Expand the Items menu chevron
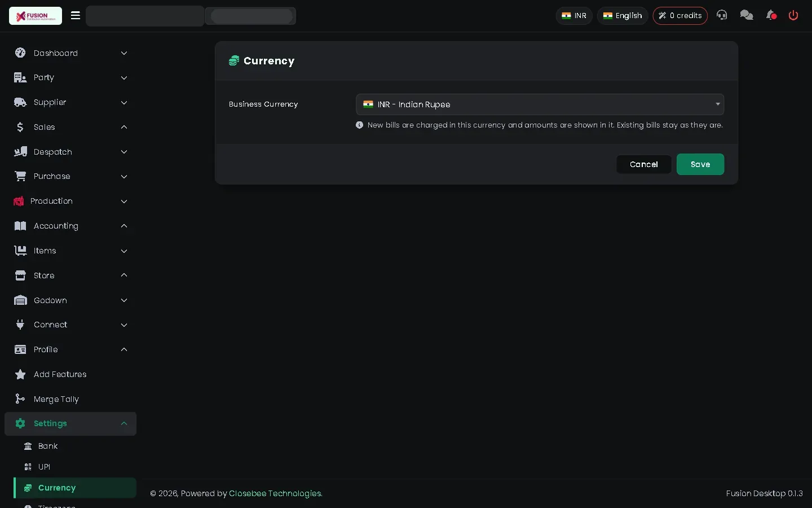812x508 pixels. [124, 251]
